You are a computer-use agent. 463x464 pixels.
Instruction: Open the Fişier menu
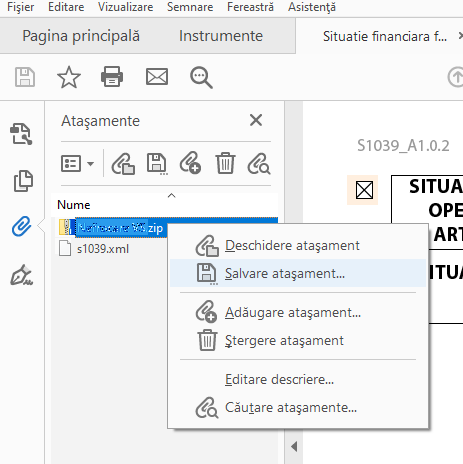(20, 7)
